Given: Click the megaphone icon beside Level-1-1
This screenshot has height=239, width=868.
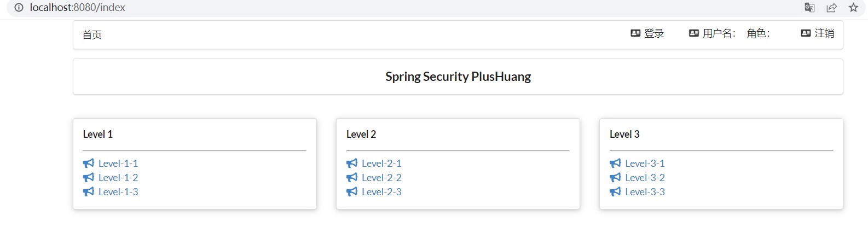Looking at the screenshot, I should 89,164.
